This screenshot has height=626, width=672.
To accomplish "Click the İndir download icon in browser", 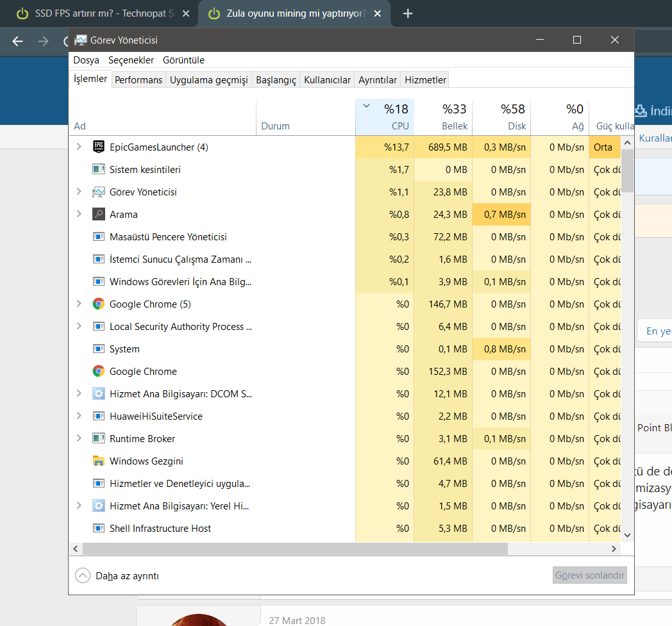I will [x=641, y=111].
